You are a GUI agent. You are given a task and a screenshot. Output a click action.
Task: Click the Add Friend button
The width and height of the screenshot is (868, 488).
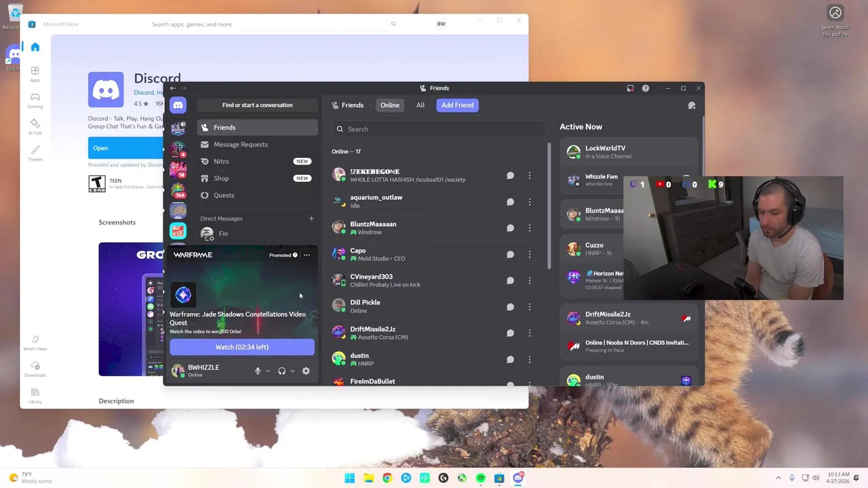click(458, 105)
